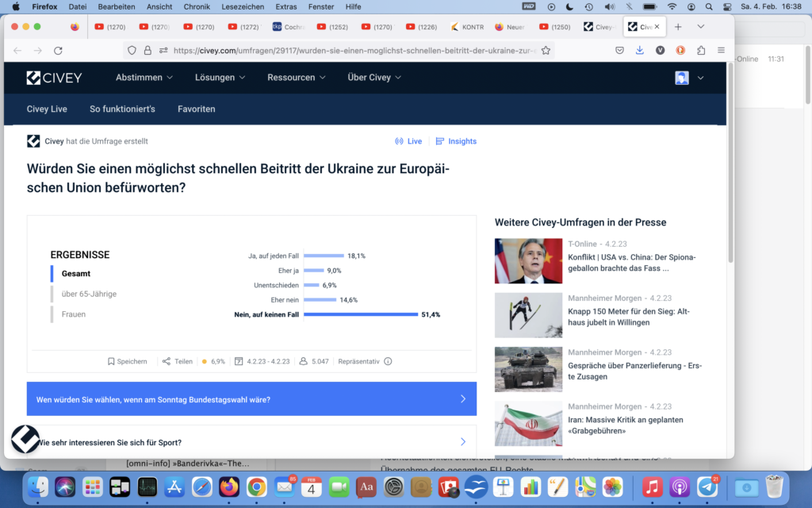Image resolution: width=812 pixels, height=508 pixels.
Task: Open the Lesezeichen menu in menu bar
Action: point(243,6)
